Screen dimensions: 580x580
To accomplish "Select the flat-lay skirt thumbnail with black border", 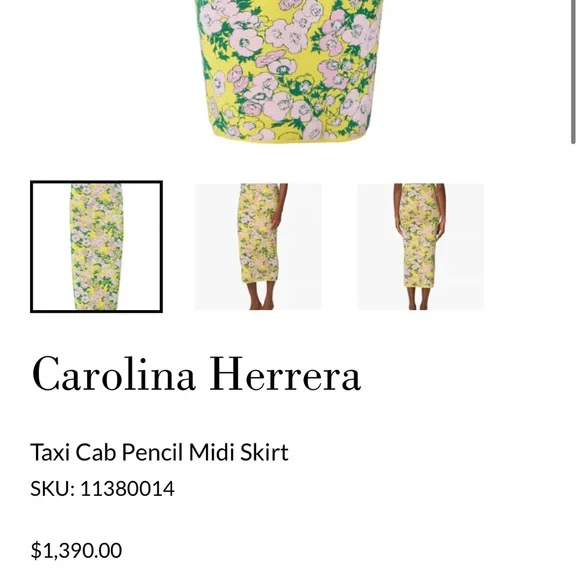I will [97, 247].
